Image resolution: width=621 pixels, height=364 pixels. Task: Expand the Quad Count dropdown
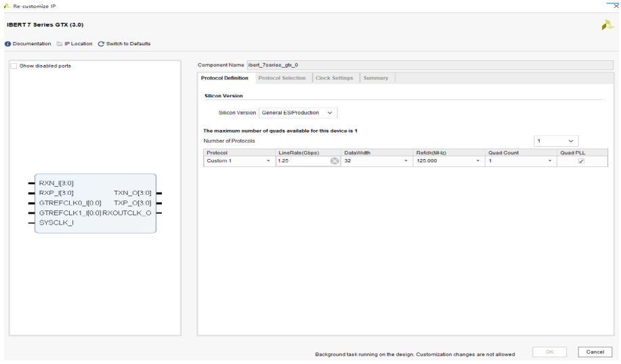point(521,161)
